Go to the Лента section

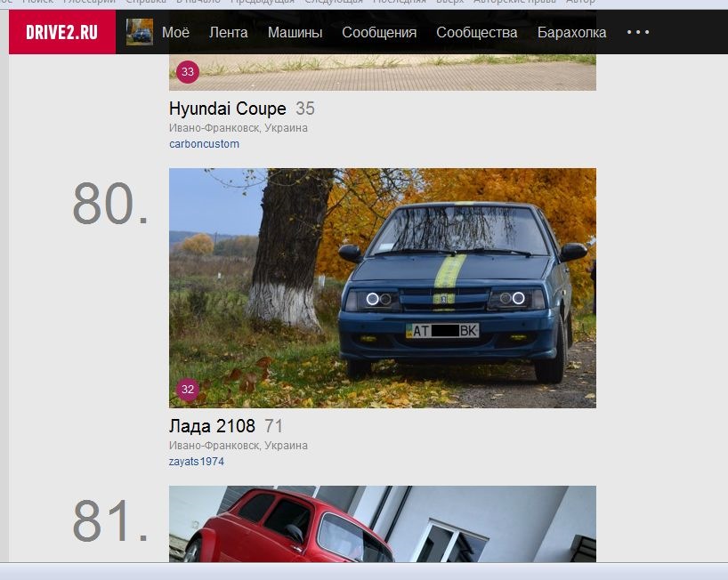[x=229, y=33]
